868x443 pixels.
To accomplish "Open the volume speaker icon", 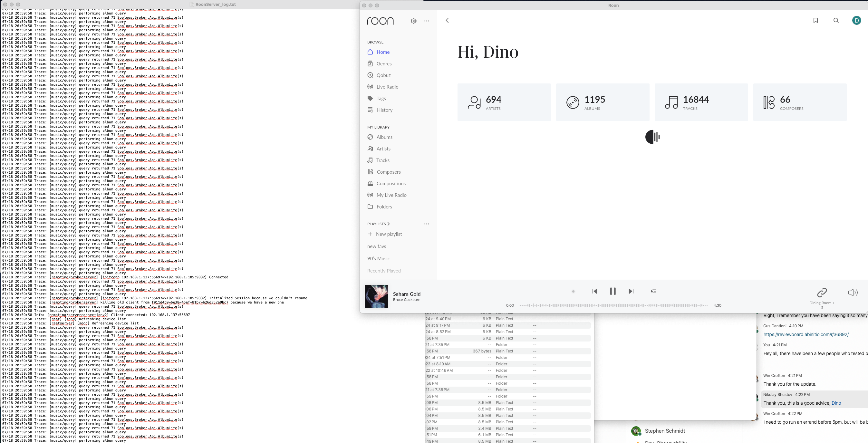I will tap(853, 293).
